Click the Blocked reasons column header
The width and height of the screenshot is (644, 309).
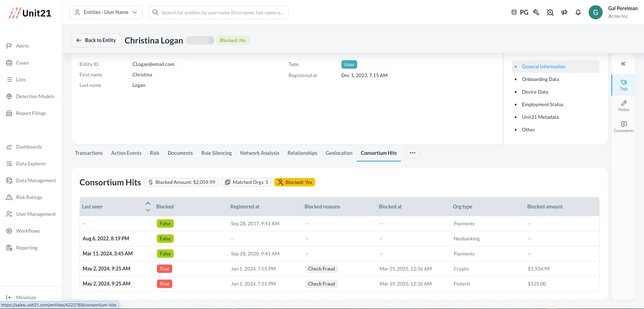(x=322, y=207)
